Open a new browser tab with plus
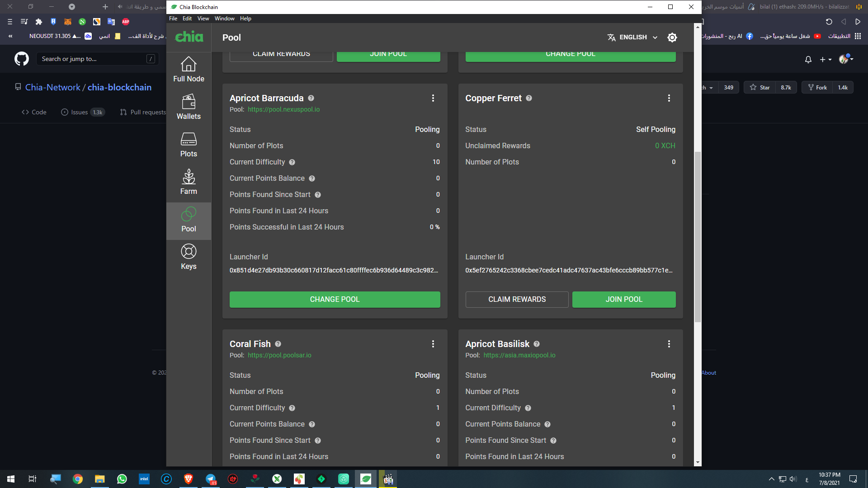Screen dimensions: 868x488 pyautogui.click(x=105, y=7)
